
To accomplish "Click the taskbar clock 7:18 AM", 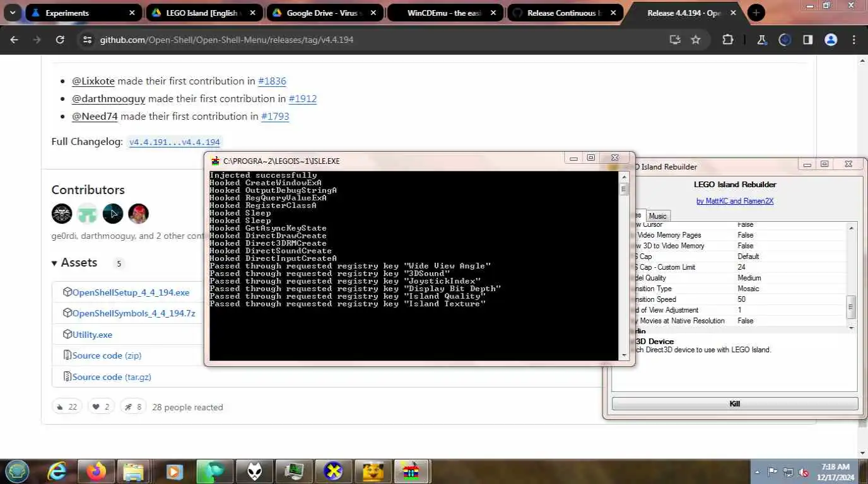I will (836, 472).
